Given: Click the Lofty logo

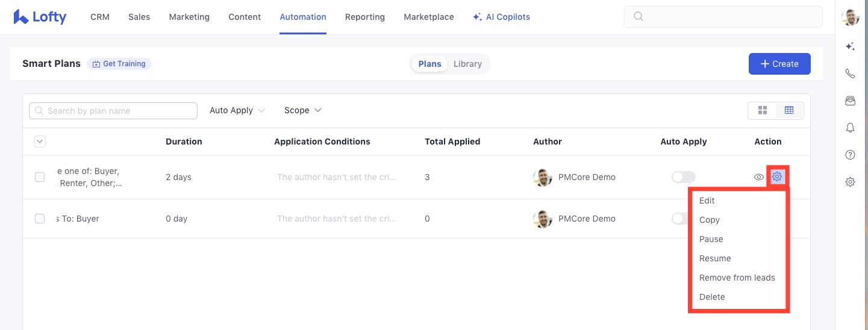Looking at the screenshot, I should pyautogui.click(x=40, y=17).
